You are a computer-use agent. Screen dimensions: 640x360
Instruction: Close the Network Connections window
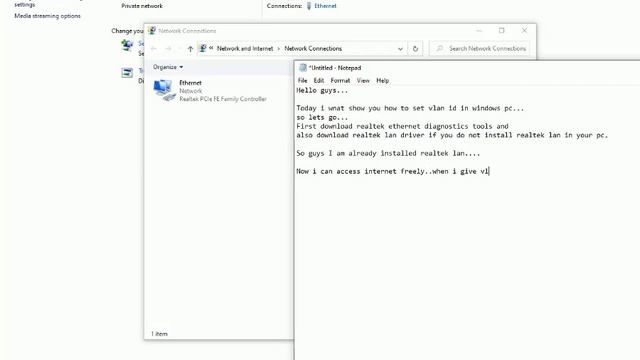coord(524,31)
